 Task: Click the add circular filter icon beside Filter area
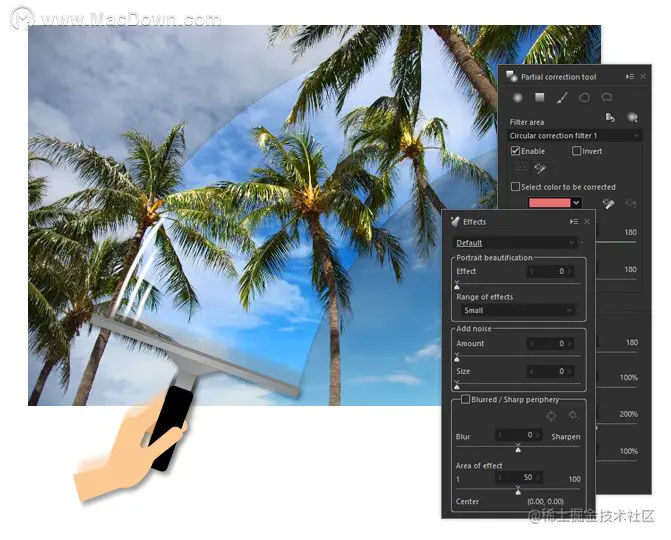[632, 117]
